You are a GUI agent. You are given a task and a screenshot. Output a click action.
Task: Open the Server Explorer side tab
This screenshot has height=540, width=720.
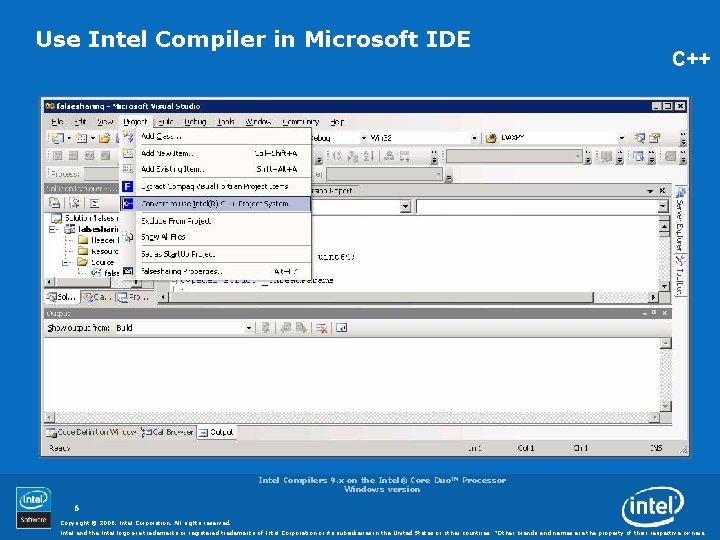pyautogui.click(x=680, y=218)
